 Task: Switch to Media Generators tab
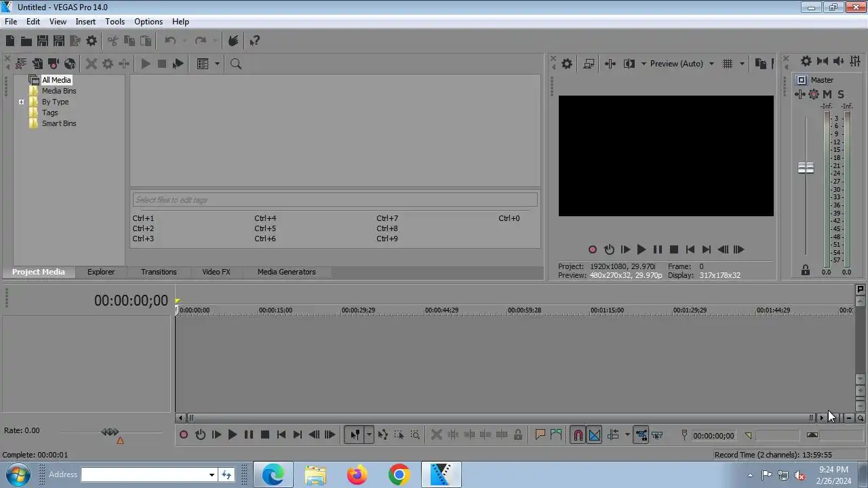(286, 272)
